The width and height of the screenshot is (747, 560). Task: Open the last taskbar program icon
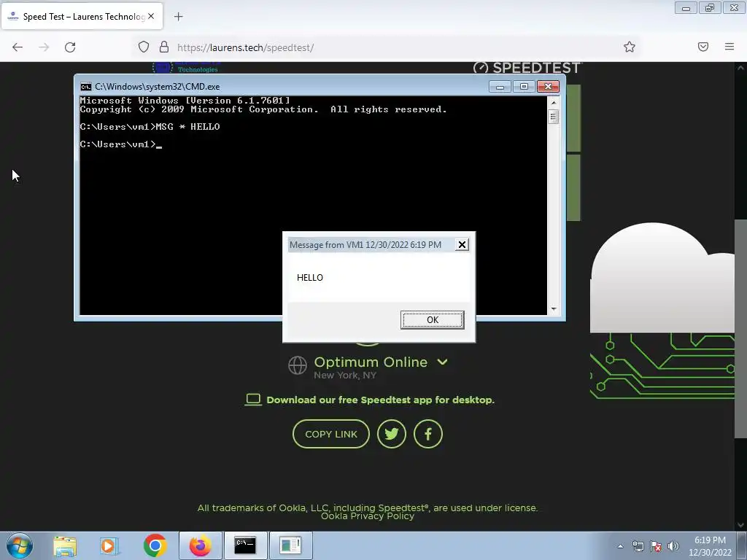pyautogui.click(x=290, y=545)
